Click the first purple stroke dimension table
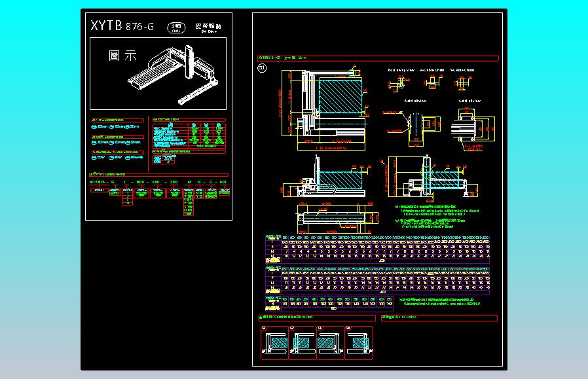This screenshot has width=588, height=379. point(377,249)
